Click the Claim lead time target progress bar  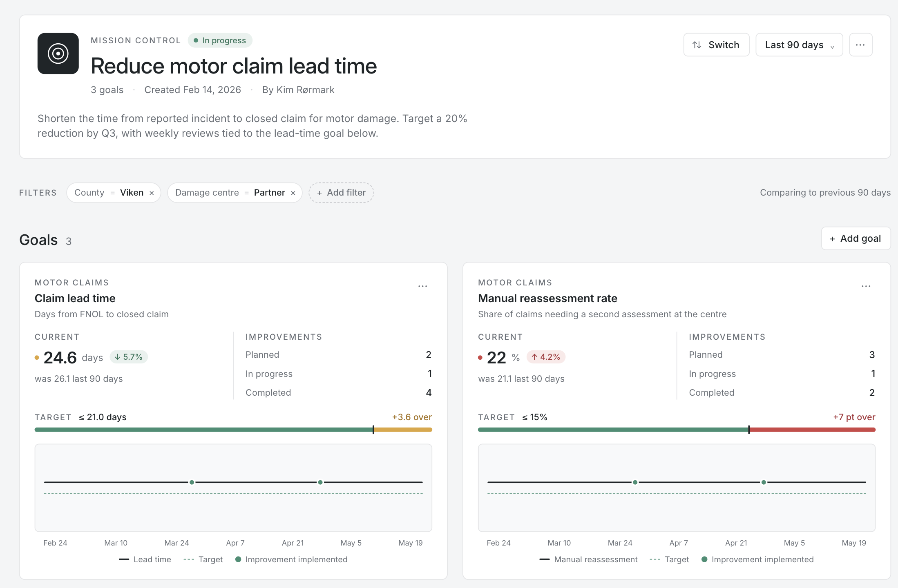click(x=233, y=430)
